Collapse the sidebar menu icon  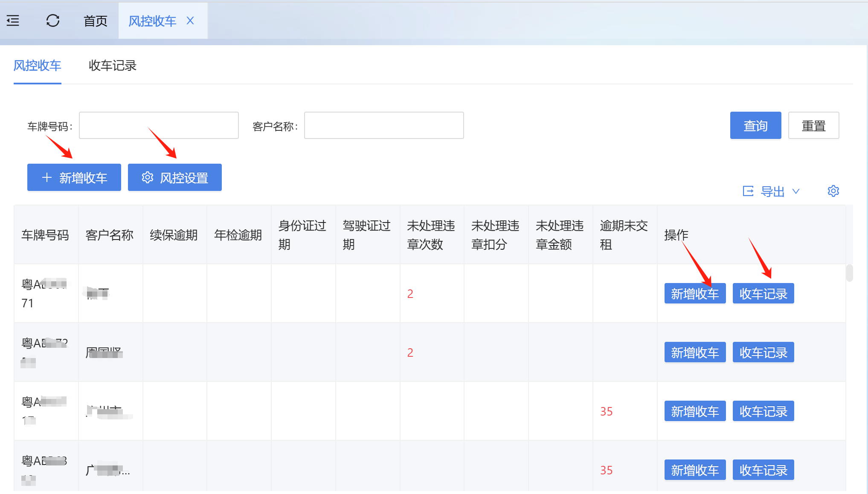point(13,20)
